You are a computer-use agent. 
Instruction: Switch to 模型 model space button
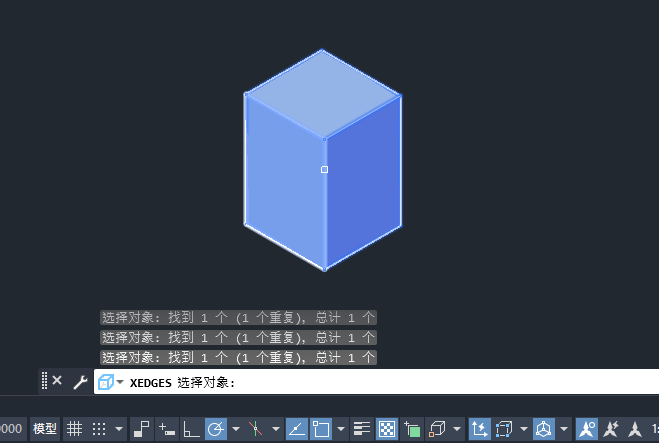tap(45, 429)
